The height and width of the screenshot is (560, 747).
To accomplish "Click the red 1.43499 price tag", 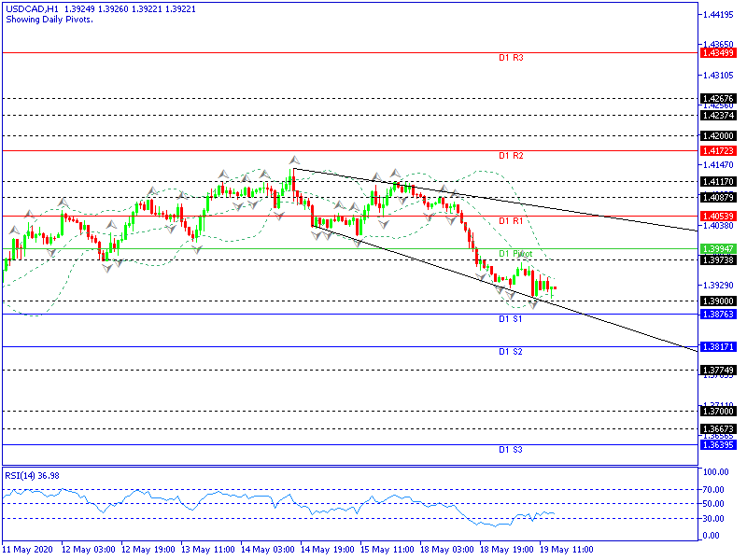I will point(717,52).
